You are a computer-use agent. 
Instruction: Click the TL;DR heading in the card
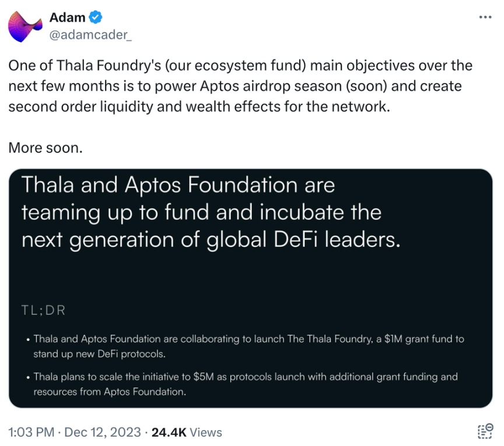[x=43, y=311]
